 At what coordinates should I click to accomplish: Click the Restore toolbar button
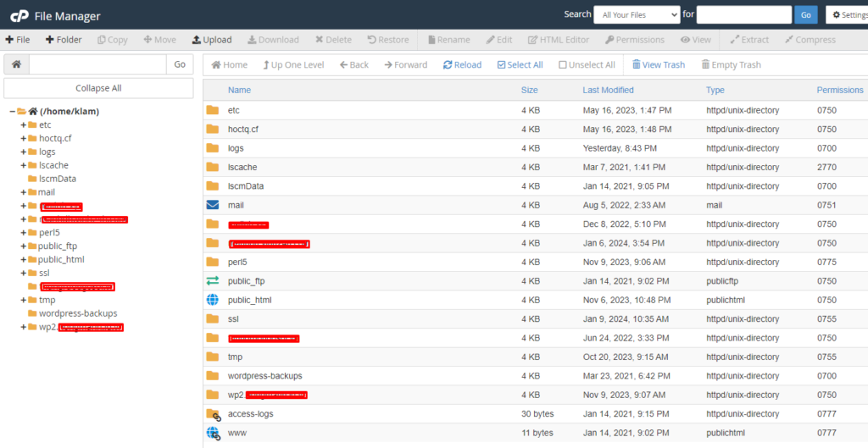(388, 40)
